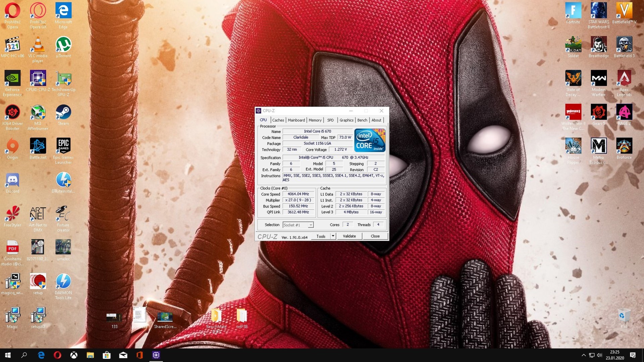Viewport: 644px width, 362px height.
Task: Open taskbar search magnifier
Action: click(24, 355)
